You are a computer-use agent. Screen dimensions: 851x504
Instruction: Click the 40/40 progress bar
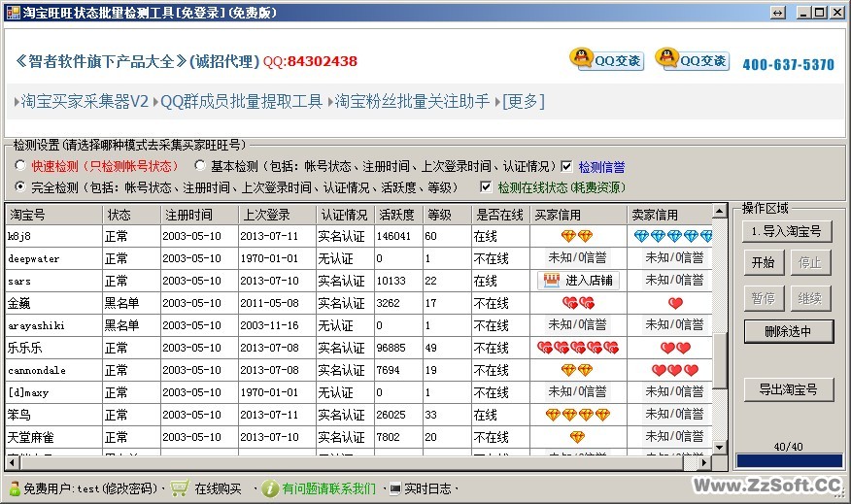tap(788, 460)
